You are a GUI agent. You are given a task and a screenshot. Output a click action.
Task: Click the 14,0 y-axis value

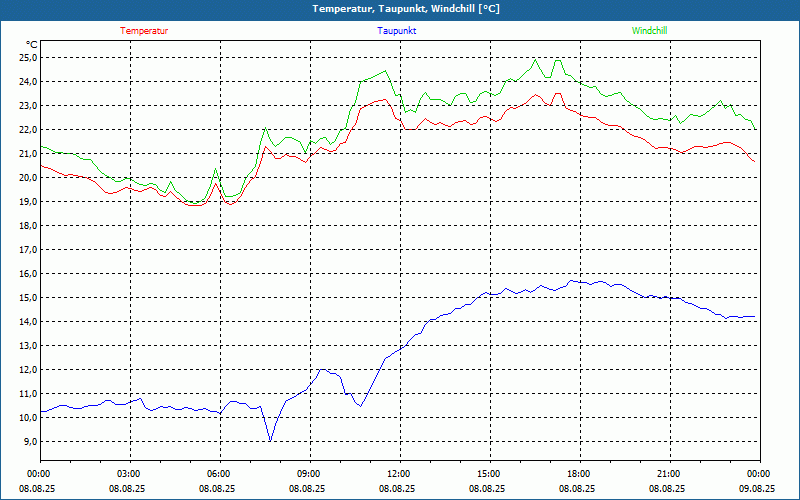(28, 321)
